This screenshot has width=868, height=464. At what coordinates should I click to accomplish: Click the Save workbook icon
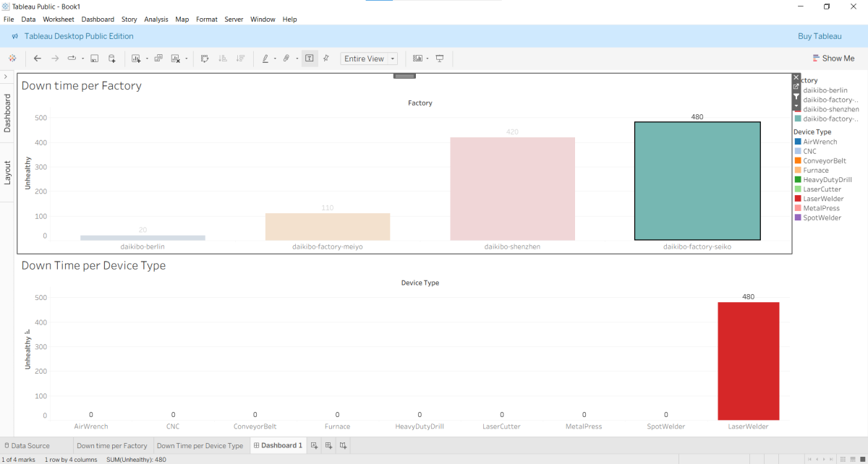[x=94, y=59]
